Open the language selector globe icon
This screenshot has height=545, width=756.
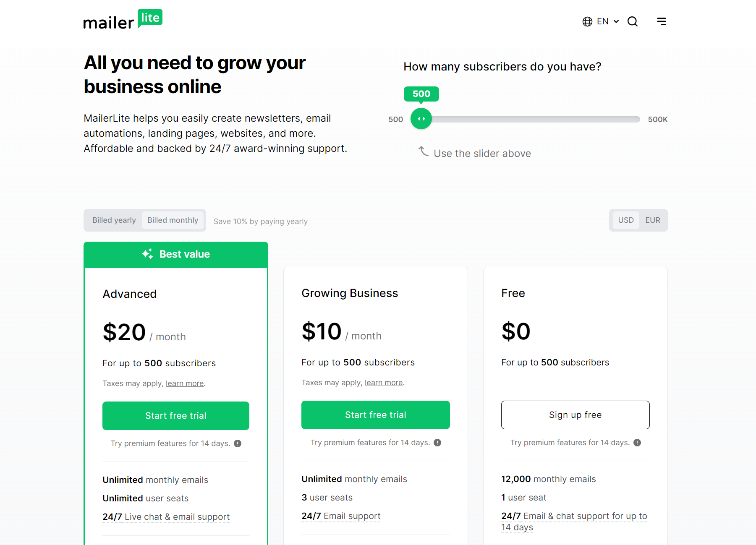click(x=587, y=21)
